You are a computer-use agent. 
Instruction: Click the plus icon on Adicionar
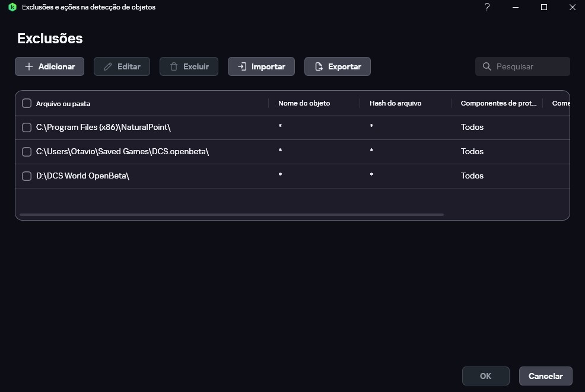click(x=28, y=66)
